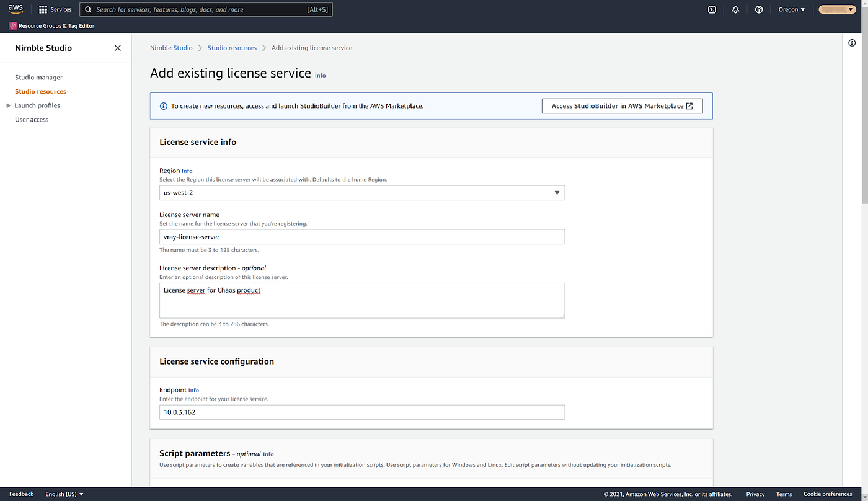Open the Privacy link in footer
Image resolution: width=868 pixels, height=501 pixels.
click(755, 494)
